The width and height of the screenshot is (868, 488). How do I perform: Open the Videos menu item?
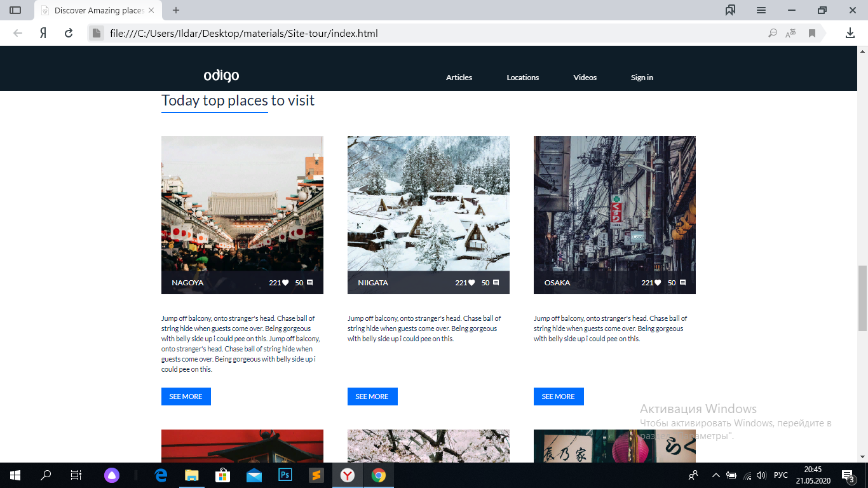tap(585, 78)
